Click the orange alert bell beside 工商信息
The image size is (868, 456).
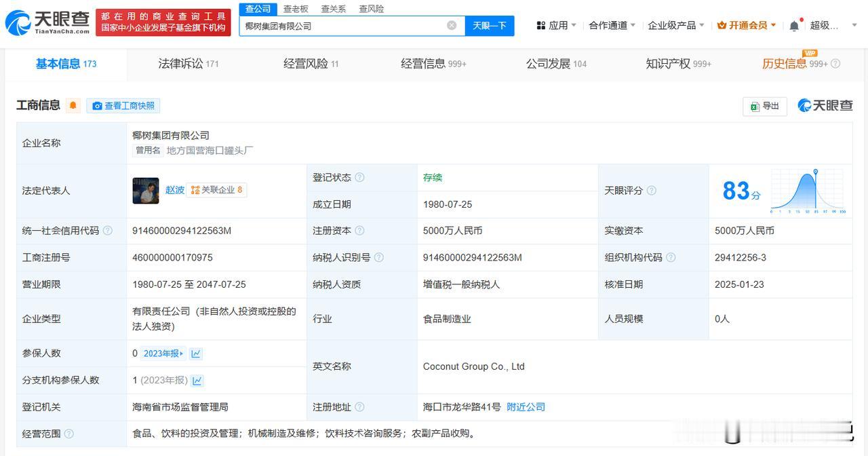pos(73,105)
